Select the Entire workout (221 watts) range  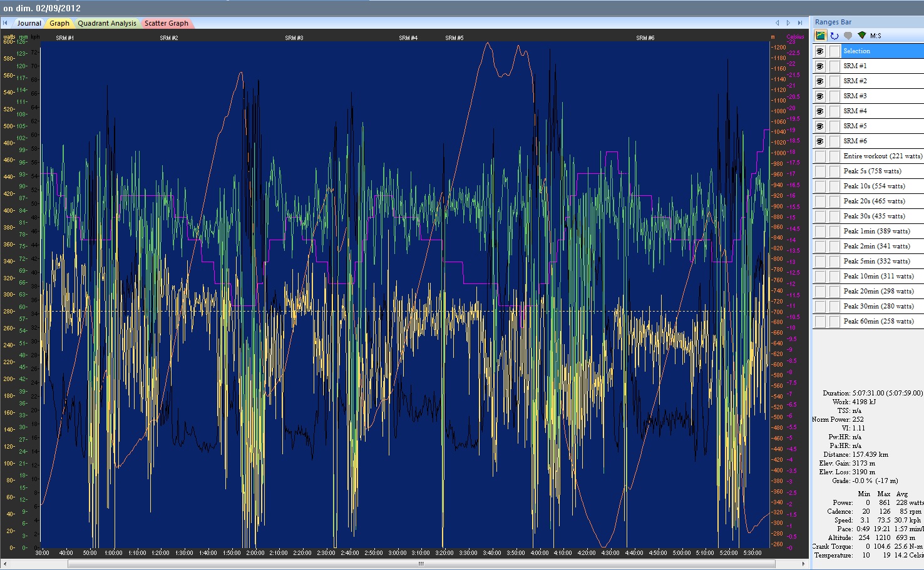(883, 156)
